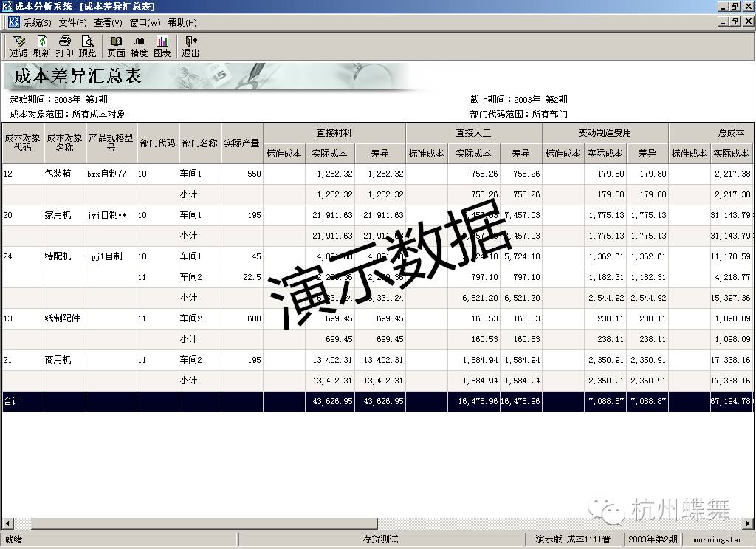Open the 打印 (Print) function
This screenshot has height=549, width=756.
pyautogui.click(x=64, y=45)
